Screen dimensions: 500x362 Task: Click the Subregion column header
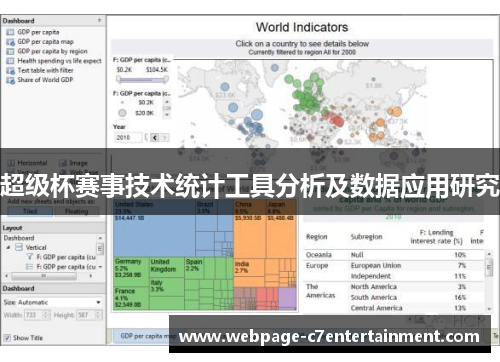(x=366, y=237)
